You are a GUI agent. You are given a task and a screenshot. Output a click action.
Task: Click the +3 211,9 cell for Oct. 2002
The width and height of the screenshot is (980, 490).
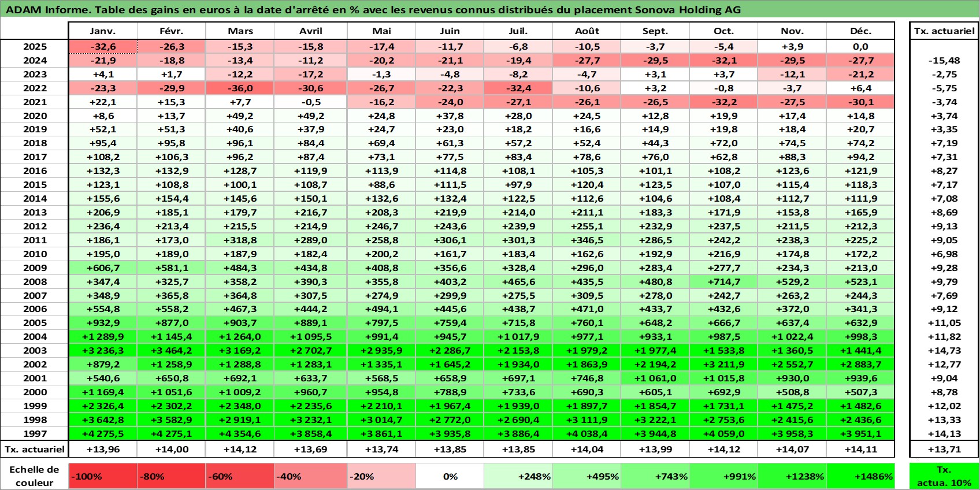tap(723, 365)
